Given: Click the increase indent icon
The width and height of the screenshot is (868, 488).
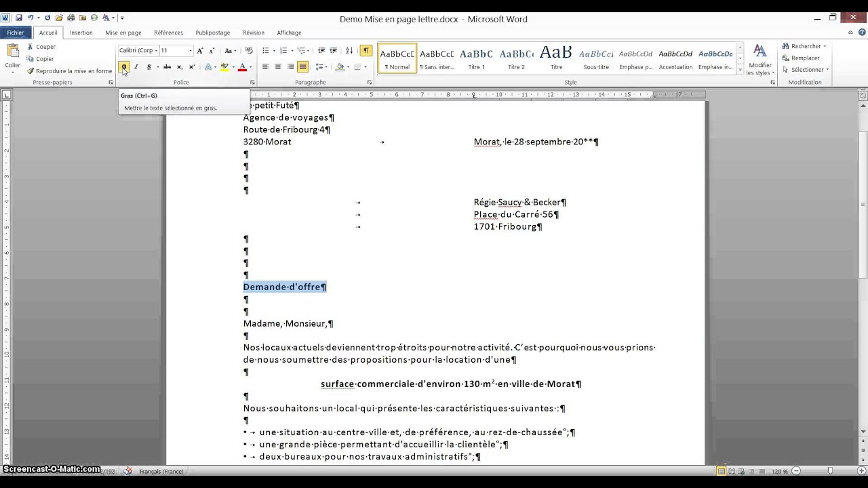Looking at the screenshot, I should [x=334, y=51].
